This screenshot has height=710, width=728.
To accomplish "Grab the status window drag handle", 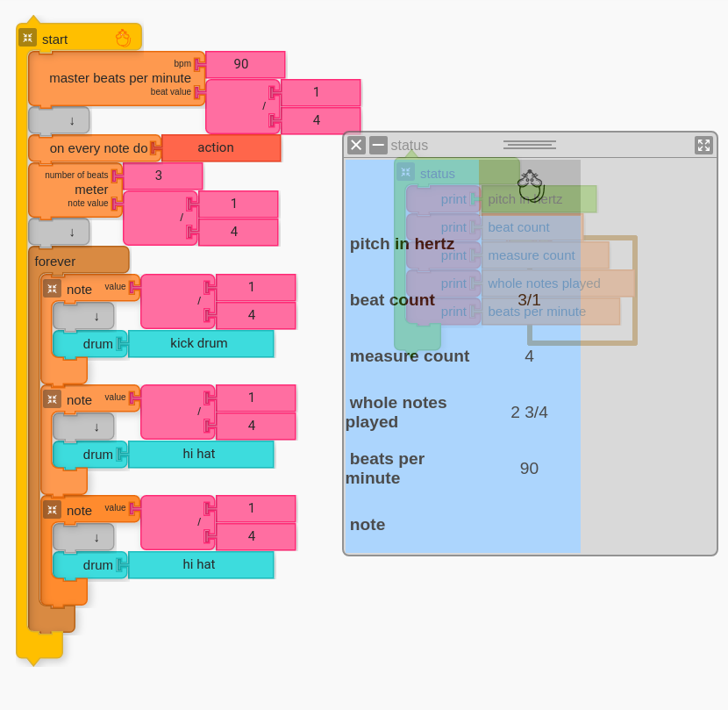I will tap(529, 145).
